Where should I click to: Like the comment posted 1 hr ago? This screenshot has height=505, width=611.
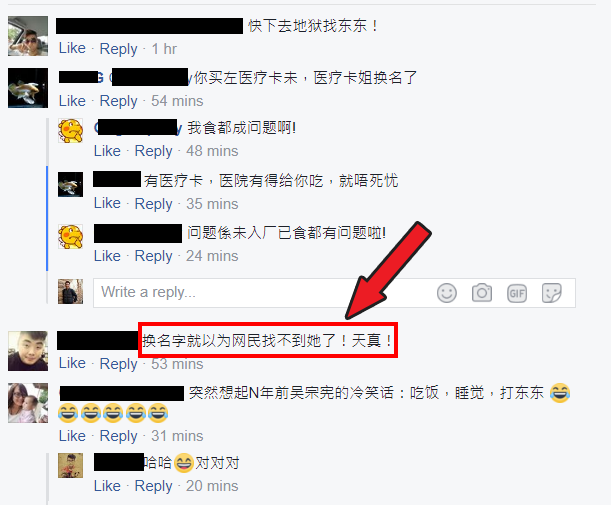click(x=72, y=48)
